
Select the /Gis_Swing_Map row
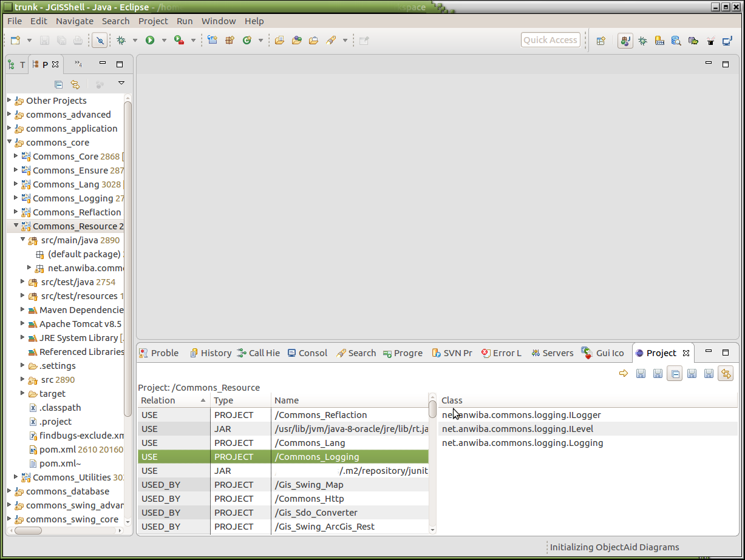click(x=283, y=485)
